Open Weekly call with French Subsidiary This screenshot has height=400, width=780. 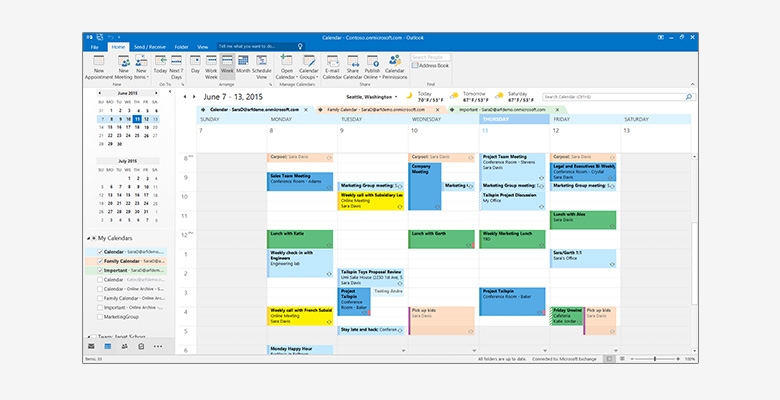(x=300, y=316)
